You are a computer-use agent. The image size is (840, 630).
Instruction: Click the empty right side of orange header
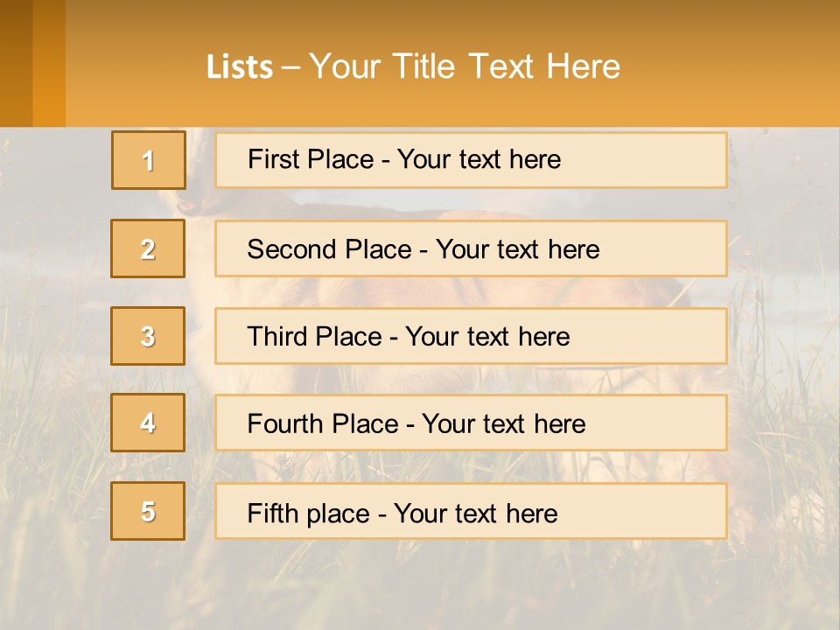pos(744,66)
